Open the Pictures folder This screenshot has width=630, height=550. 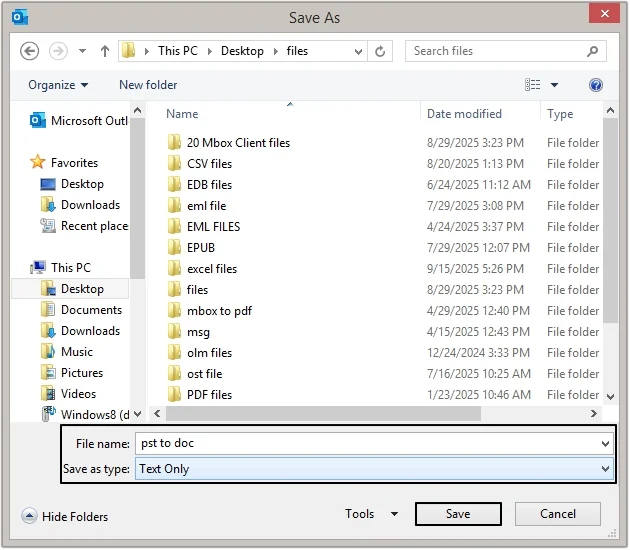(72, 372)
